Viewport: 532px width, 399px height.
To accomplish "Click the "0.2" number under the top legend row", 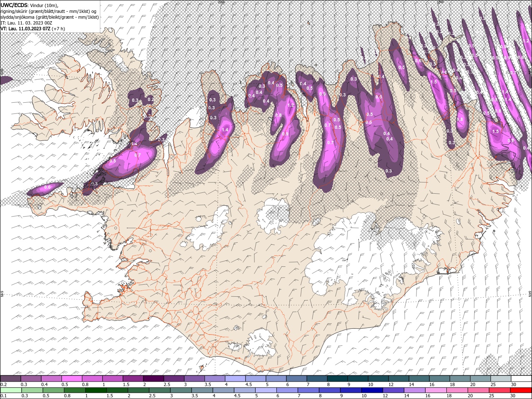I will point(4,384).
